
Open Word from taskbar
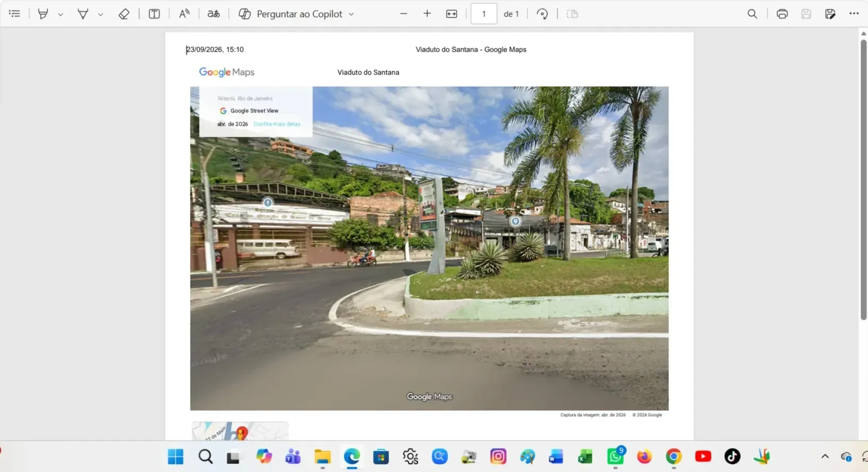[x=556, y=457]
